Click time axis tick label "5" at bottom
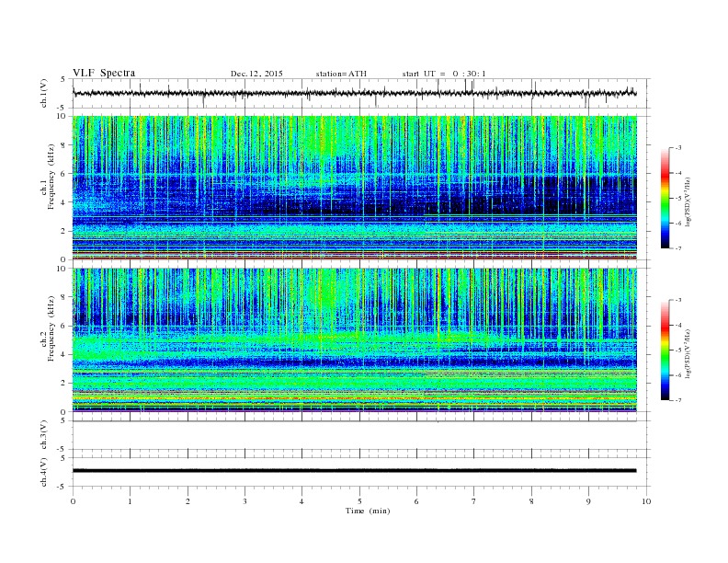This screenshot has width=728, height=563. click(359, 501)
